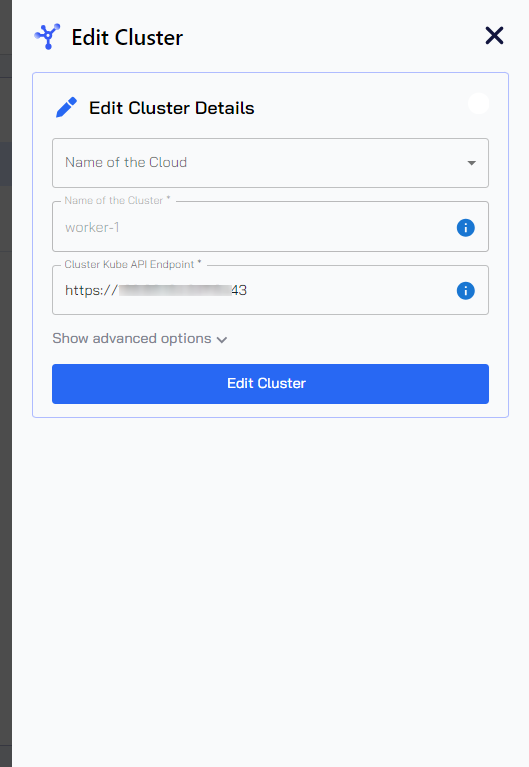This screenshot has width=529, height=767.
Task: Click info icon beside Kube API Endpoint
Action: (x=465, y=291)
